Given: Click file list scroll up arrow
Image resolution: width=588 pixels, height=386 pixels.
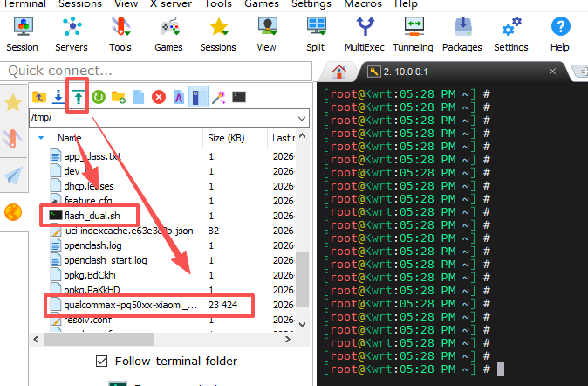Looking at the screenshot, I should point(302,136).
